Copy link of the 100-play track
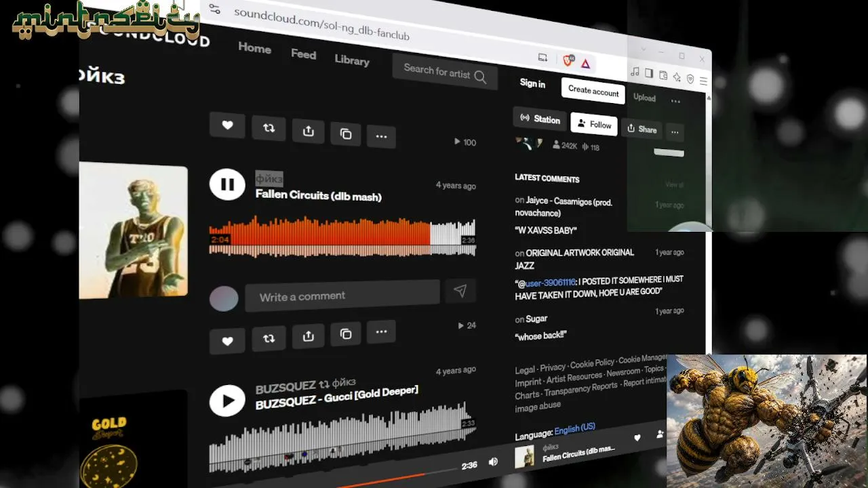Viewport: 868px width, 488px height. (x=346, y=134)
